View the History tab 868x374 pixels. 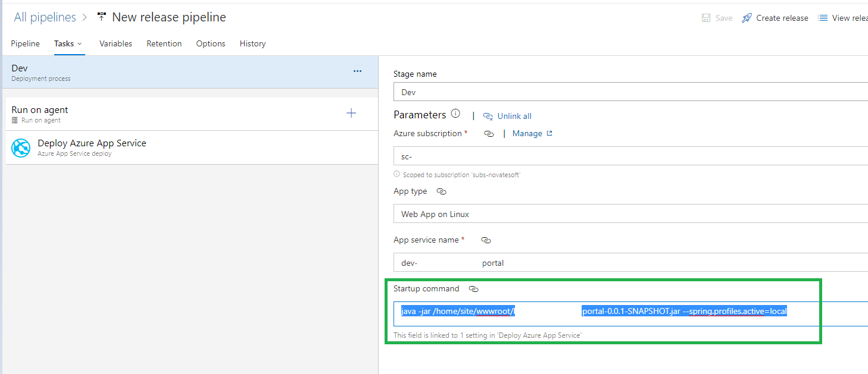click(x=252, y=43)
